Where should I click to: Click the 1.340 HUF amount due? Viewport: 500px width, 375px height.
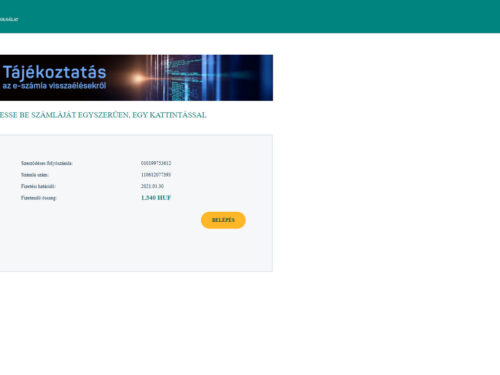156,198
